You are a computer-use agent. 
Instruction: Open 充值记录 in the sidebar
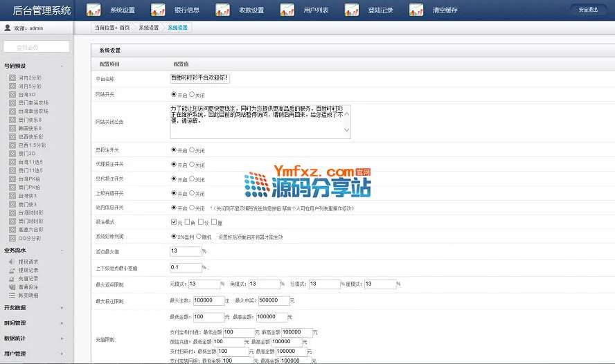(28, 278)
